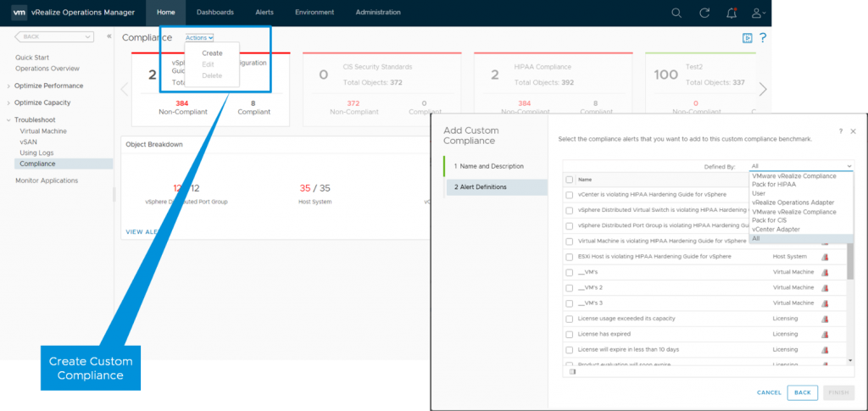Tick the select-all checkbox beside Name header
Viewport: 868px width, 411px height.
tap(569, 179)
